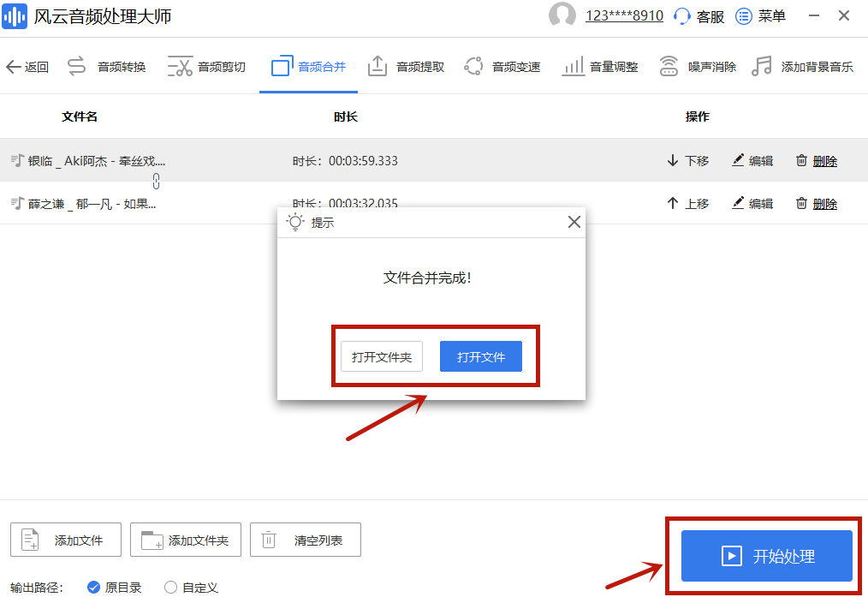Close the 提示 dialog

574,222
